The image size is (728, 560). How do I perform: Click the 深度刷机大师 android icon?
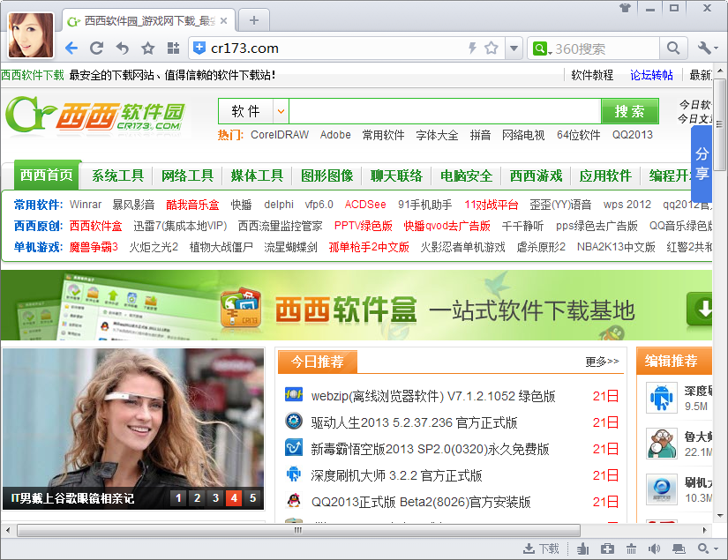[294, 474]
